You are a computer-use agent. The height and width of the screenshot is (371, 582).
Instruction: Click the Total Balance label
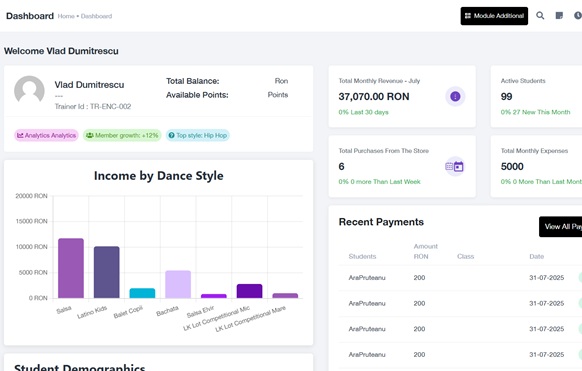tap(193, 81)
